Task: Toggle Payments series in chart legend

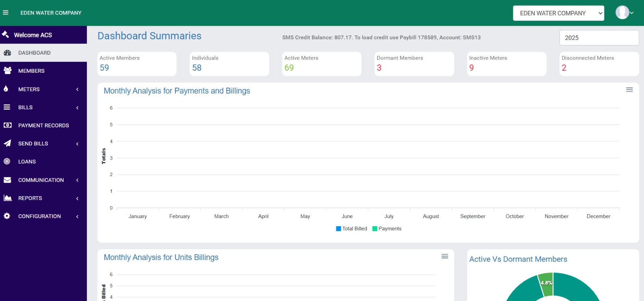Action: (x=387, y=229)
